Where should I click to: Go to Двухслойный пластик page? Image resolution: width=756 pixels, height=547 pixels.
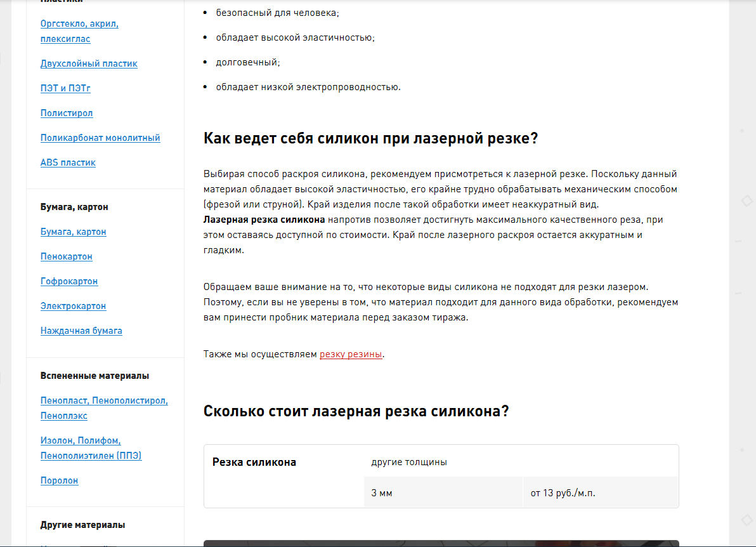pyautogui.click(x=89, y=63)
